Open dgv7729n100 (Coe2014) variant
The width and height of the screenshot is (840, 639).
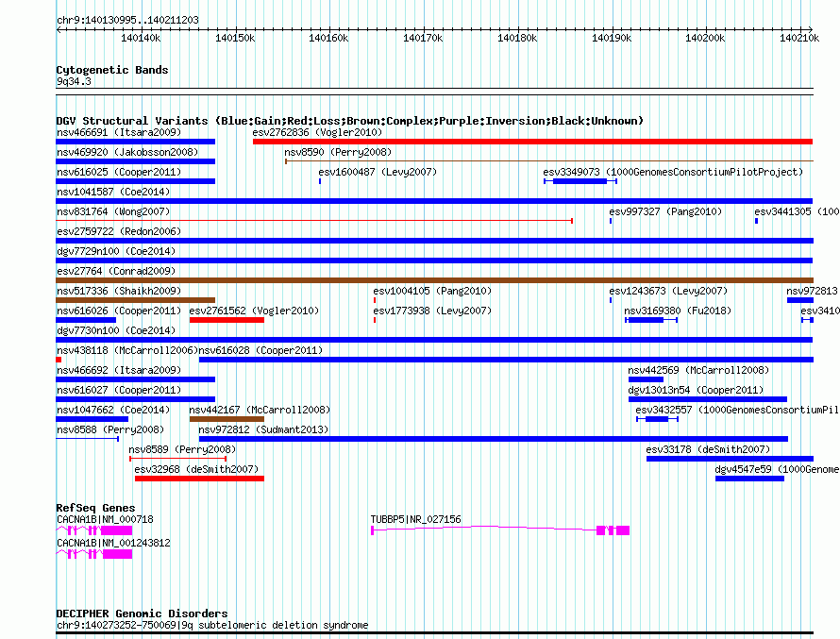pos(116,251)
